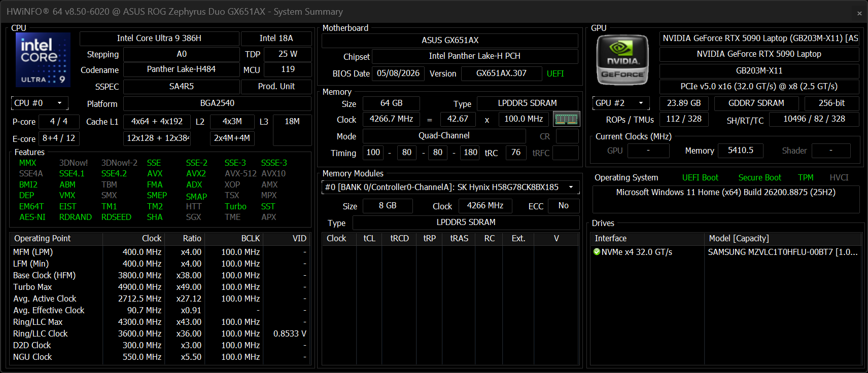
Task: Click the E-core count 8+4 / 12
Action: 59,138
